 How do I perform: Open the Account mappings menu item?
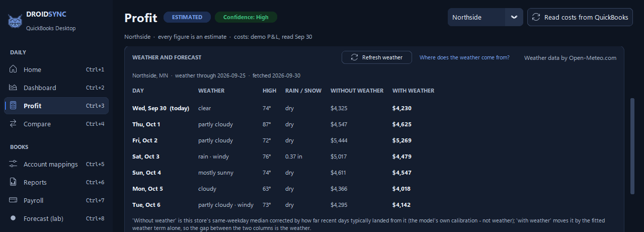click(x=56, y=164)
